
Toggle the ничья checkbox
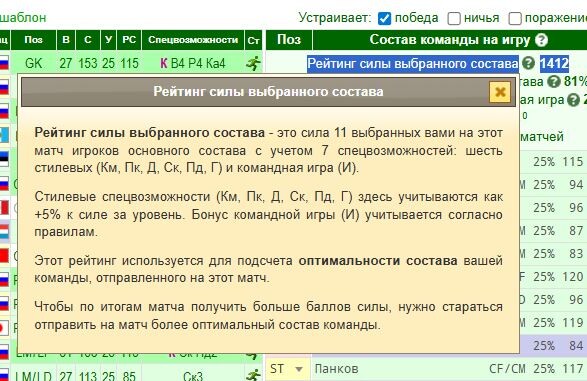(x=454, y=18)
